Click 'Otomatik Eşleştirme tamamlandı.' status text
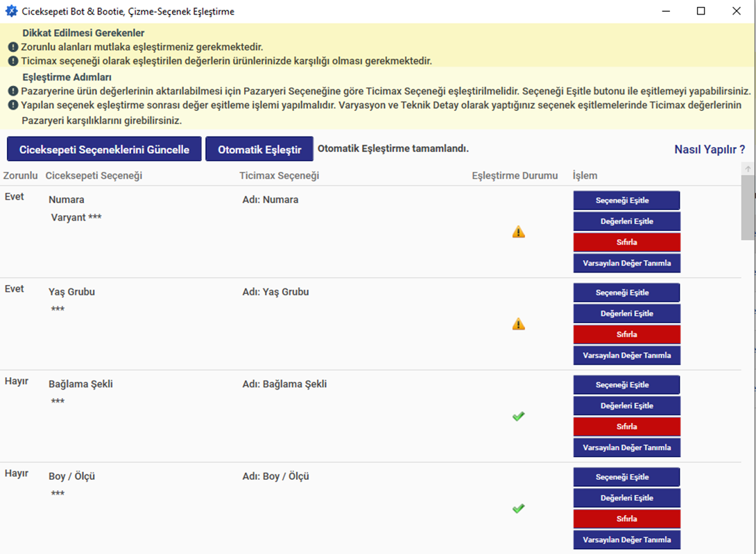This screenshot has width=756, height=554. coord(393,148)
